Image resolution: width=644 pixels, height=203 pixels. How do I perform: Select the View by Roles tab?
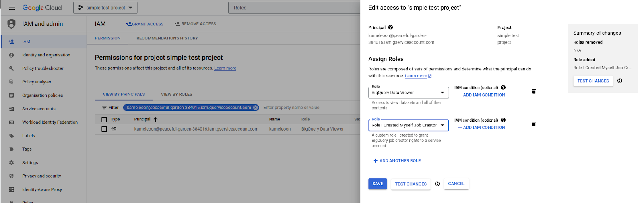[177, 94]
